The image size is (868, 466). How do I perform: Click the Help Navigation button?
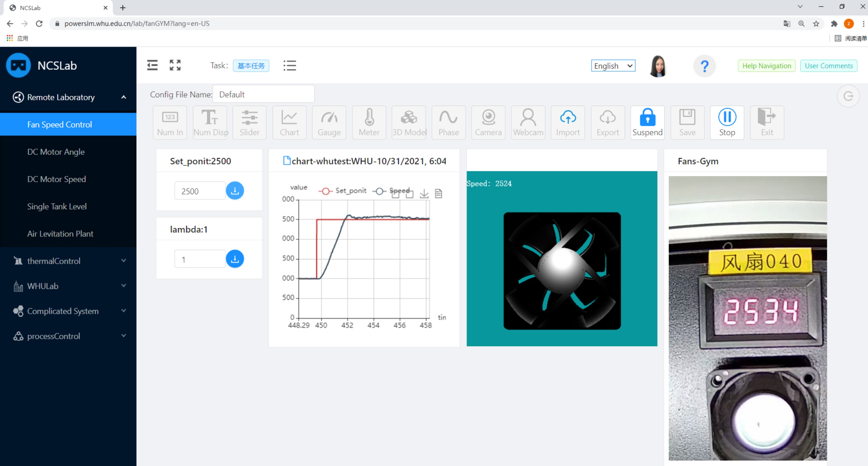[x=766, y=66]
